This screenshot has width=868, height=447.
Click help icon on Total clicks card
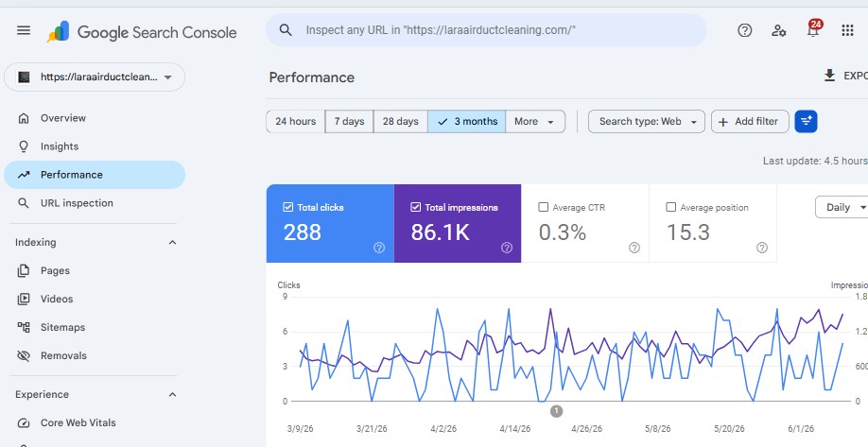point(379,248)
